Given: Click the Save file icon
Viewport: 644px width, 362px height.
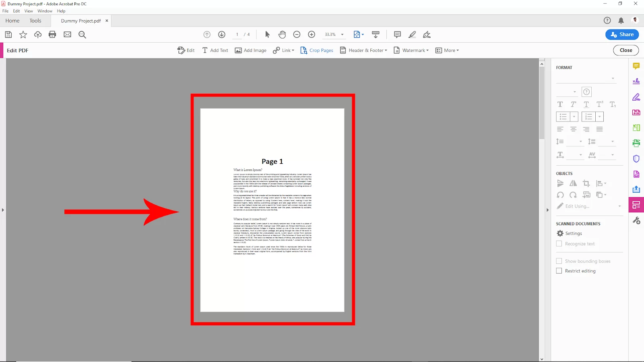Looking at the screenshot, I should tap(8, 35).
